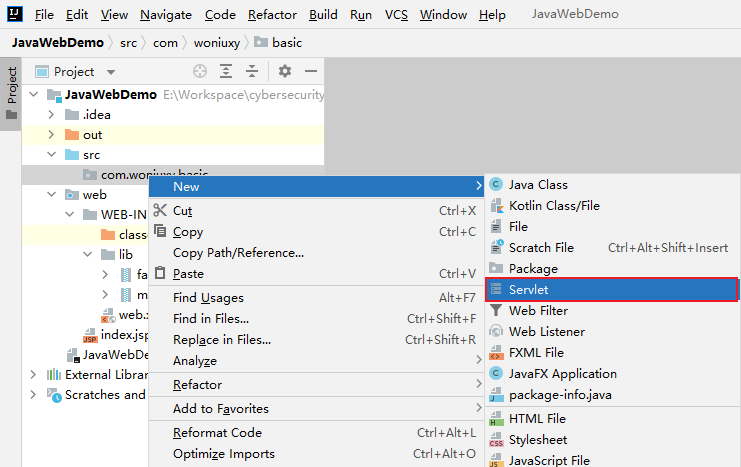
Task: Expand External Libraries node
Action: 33,375
